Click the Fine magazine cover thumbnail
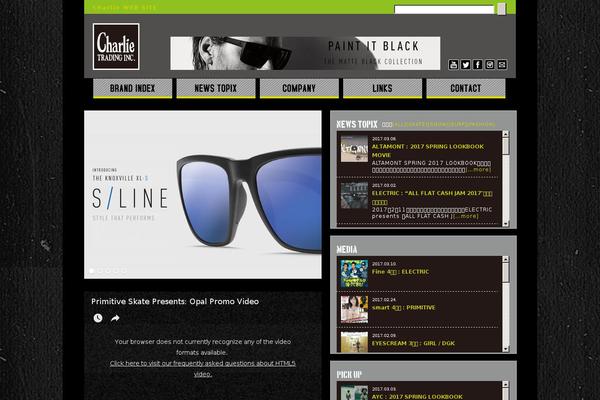The height and width of the screenshot is (400, 600). pyautogui.click(x=354, y=274)
